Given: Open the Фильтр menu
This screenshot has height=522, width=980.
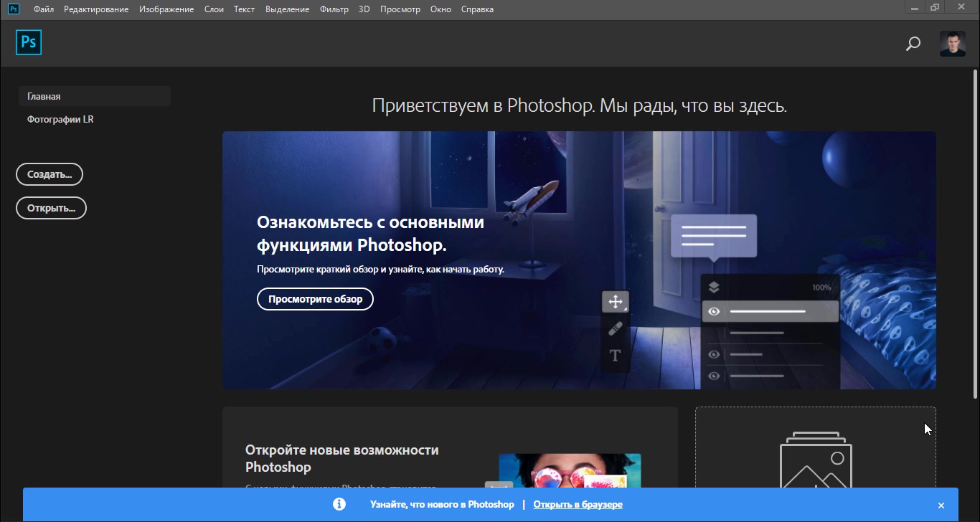Looking at the screenshot, I should pyautogui.click(x=334, y=9).
